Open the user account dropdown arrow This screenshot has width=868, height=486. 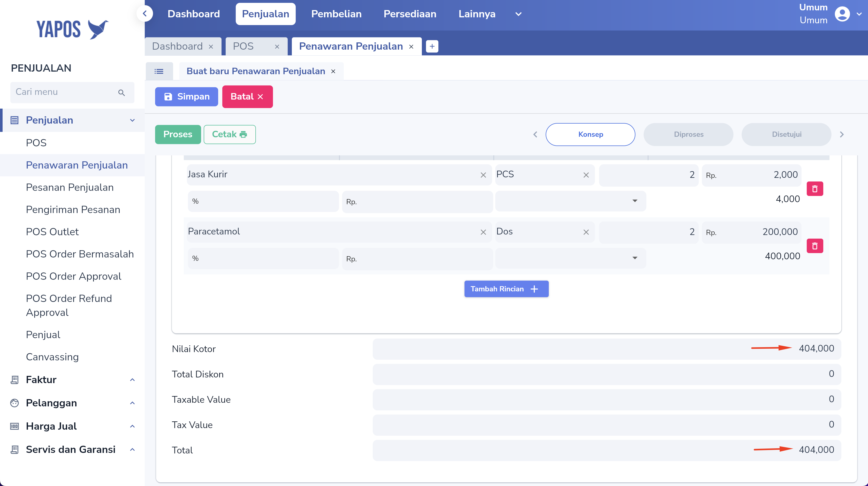click(x=859, y=14)
